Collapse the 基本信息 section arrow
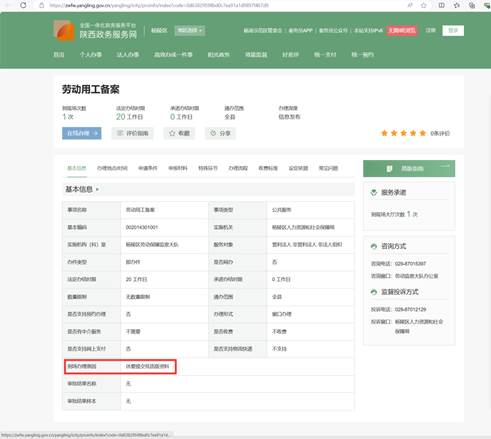Viewport: 491px width, 439px height. tap(97, 190)
